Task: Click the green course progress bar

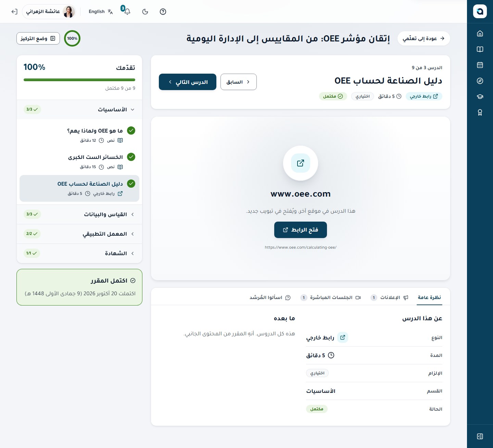Action: (79, 80)
